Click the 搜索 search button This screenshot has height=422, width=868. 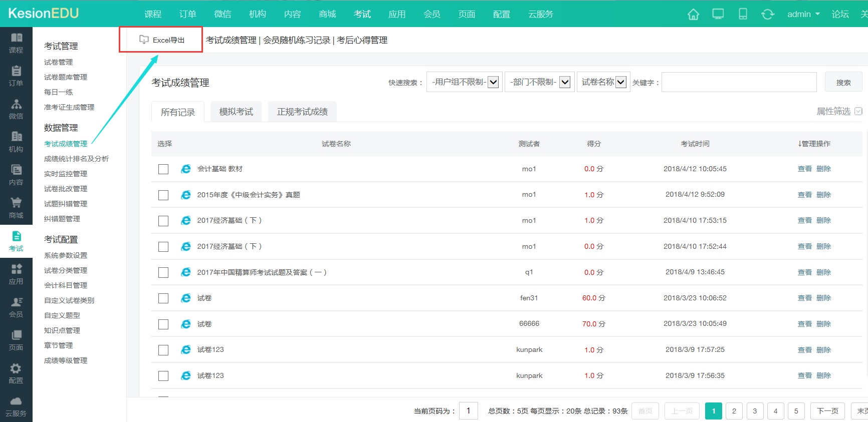843,82
